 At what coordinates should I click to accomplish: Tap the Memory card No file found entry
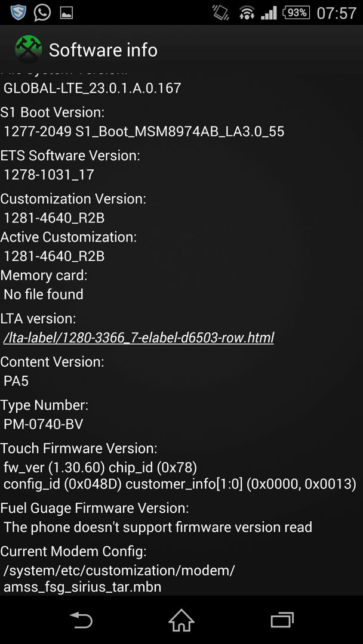[44, 284]
